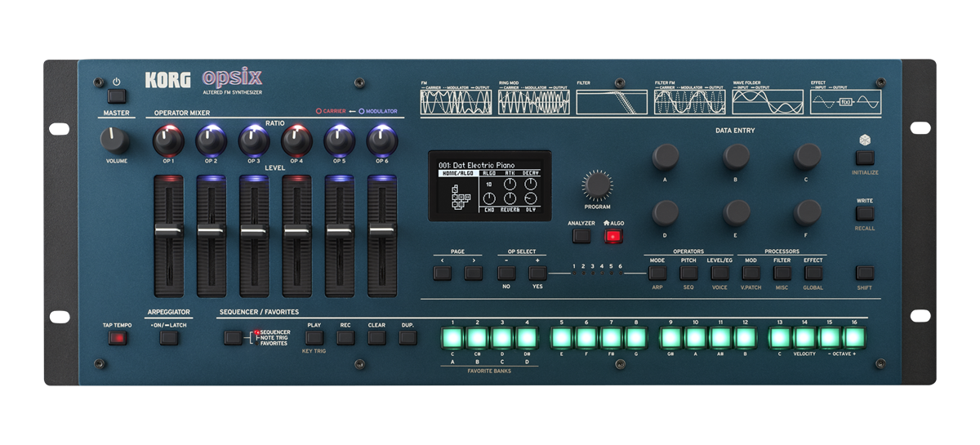Push the OP Select minus/No button

tap(506, 273)
